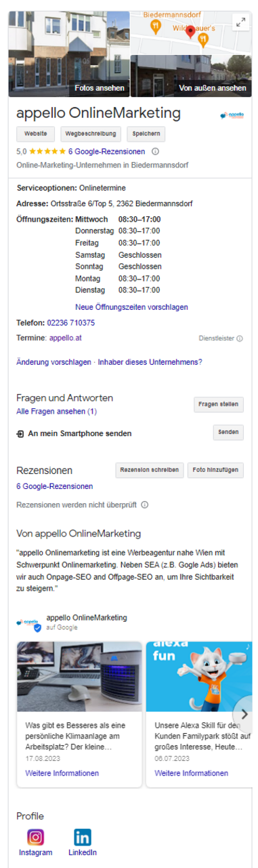Open the 6 Google-Rezensionen link near rating
258x868 pixels.
[x=107, y=151]
